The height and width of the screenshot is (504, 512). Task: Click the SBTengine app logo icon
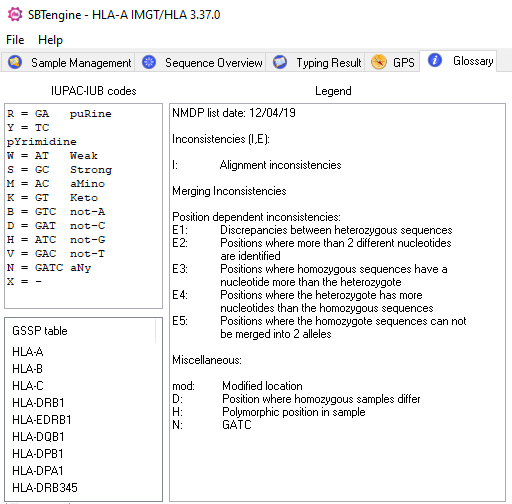[x=15, y=15]
